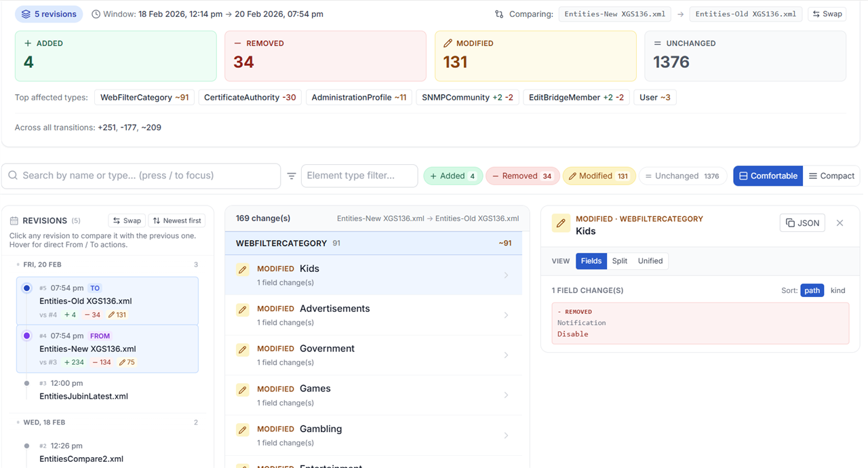Viewport: 868px width, 468px height.
Task: Select revision #3 EntitiesJubinLatest.xml
Action: click(107, 390)
